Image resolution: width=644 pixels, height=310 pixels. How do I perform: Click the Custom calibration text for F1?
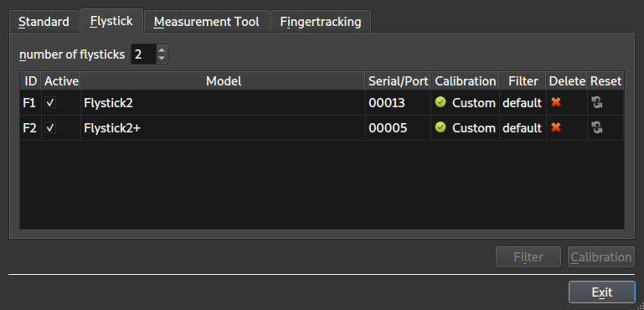473,103
